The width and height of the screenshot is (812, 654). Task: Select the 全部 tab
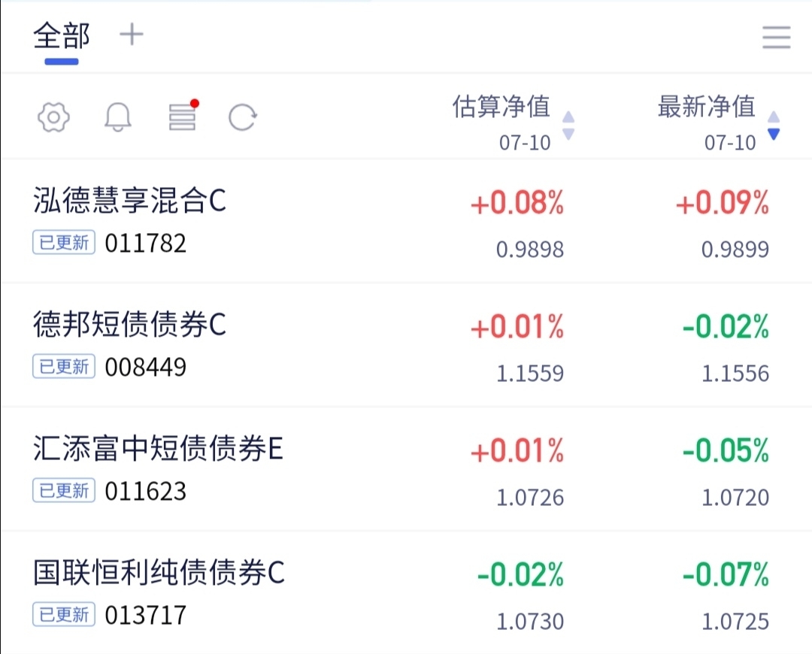pyautogui.click(x=62, y=36)
